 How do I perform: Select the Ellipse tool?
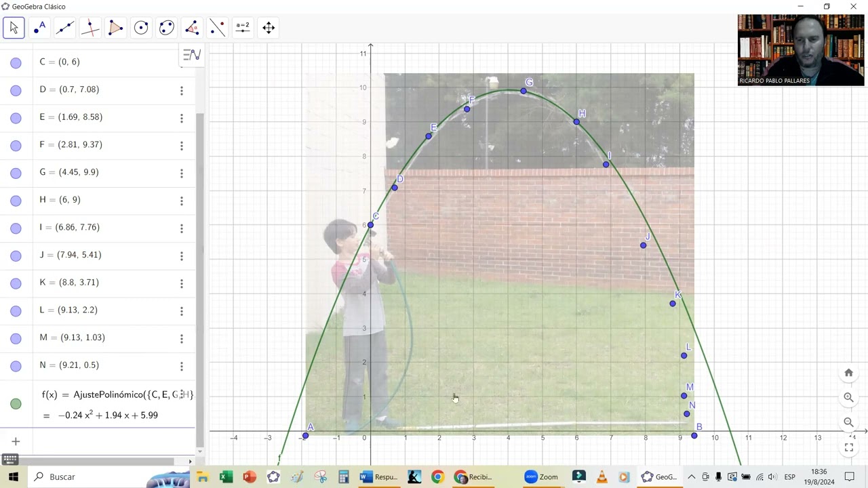(x=167, y=28)
